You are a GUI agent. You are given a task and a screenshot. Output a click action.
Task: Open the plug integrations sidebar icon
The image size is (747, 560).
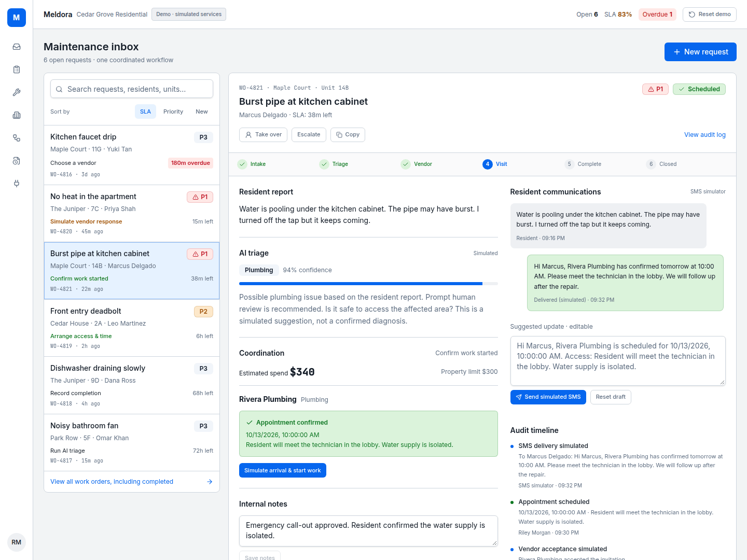click(17, 184)
